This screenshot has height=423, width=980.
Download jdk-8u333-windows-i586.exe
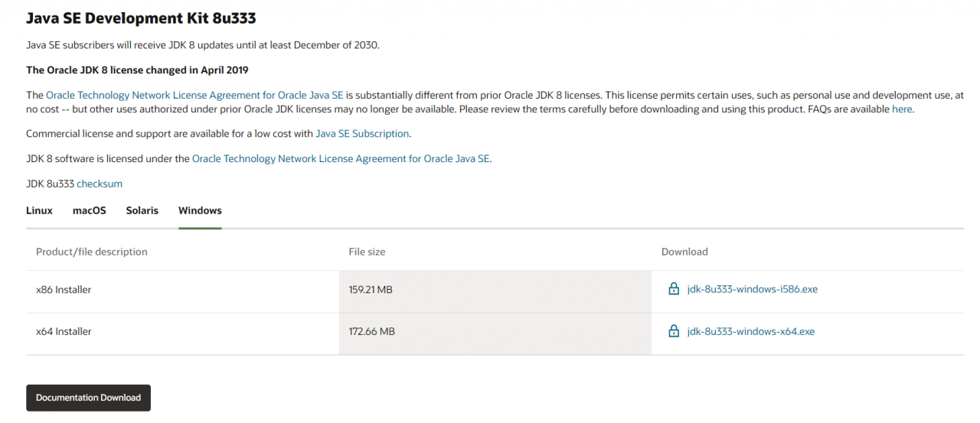coord(752,289)
